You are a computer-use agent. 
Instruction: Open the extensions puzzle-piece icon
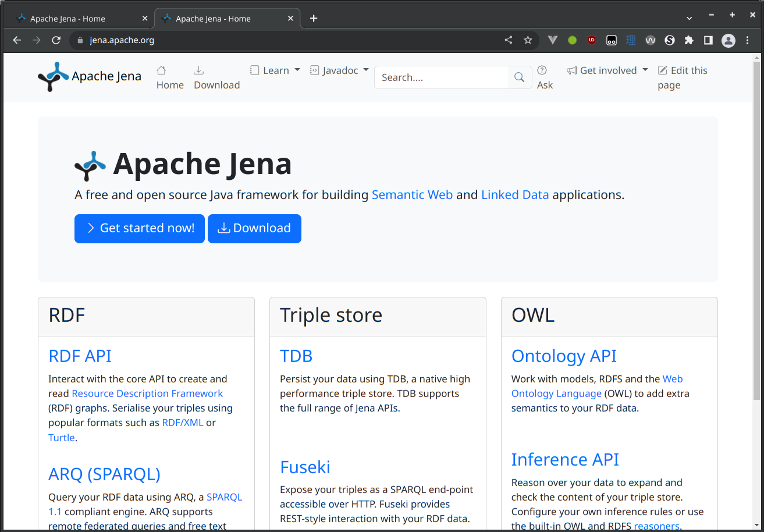[689, 40]
